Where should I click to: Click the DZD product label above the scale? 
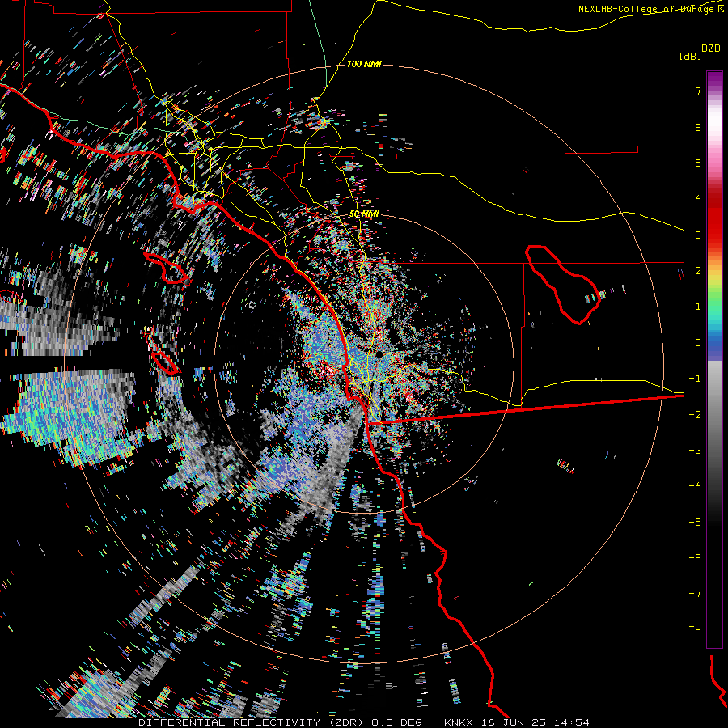711,49
